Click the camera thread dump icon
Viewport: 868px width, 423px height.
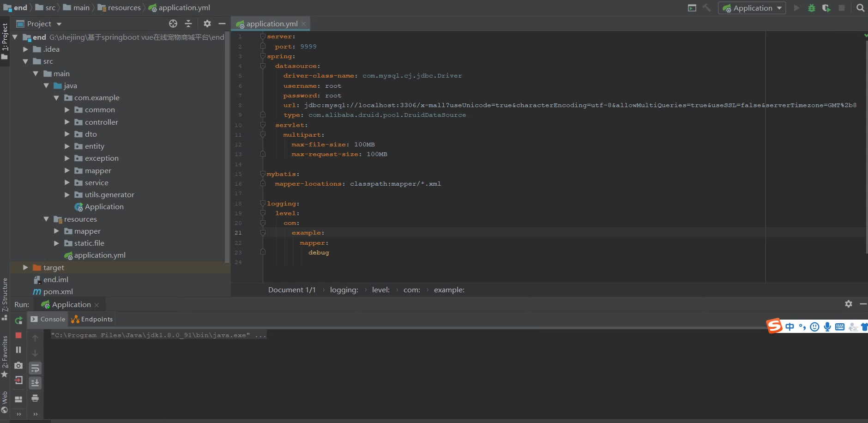[x=18, y=365]
